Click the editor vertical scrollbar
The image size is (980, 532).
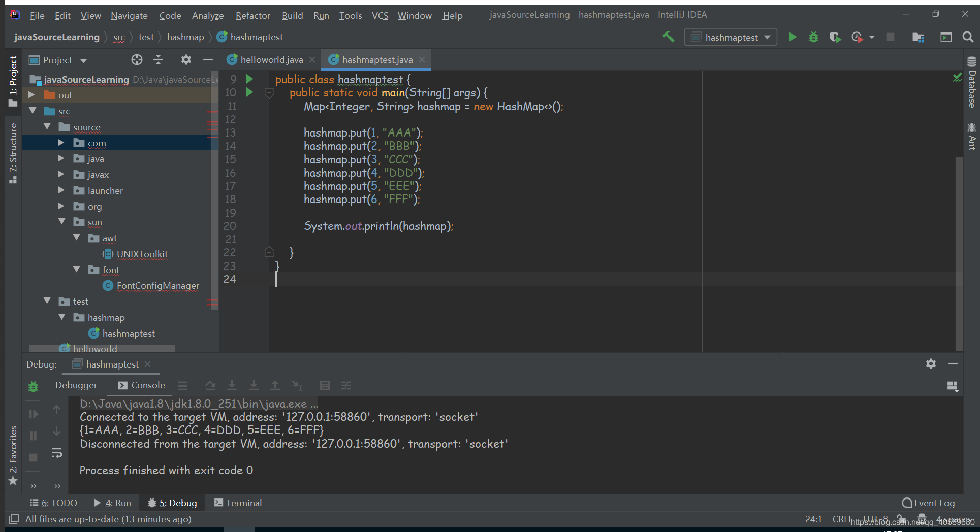click(x=959, y=254)
